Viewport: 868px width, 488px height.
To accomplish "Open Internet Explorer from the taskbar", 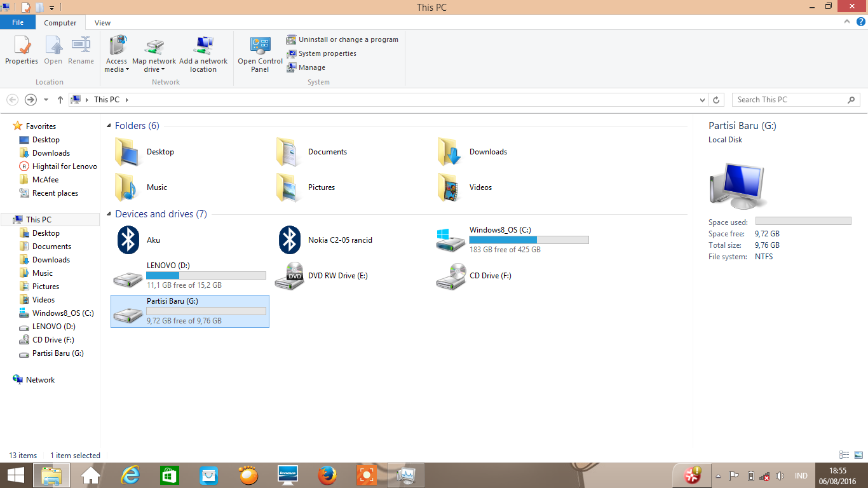I will [130, 475].
